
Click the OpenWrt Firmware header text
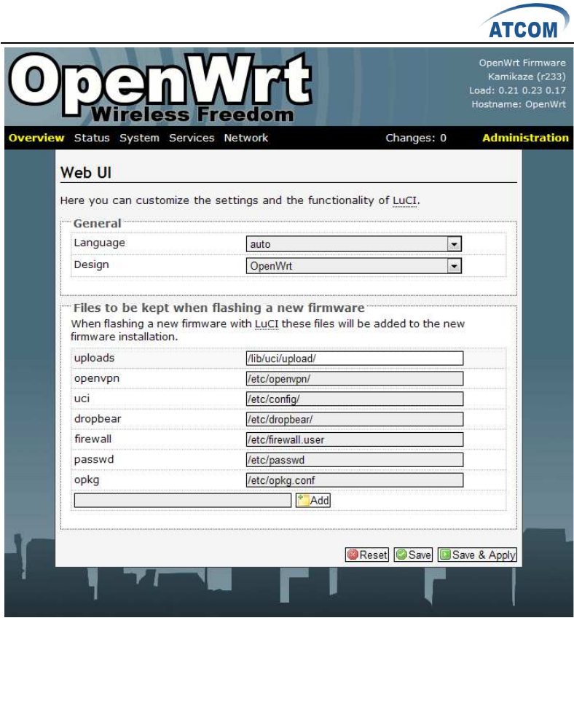coord(522,63)
